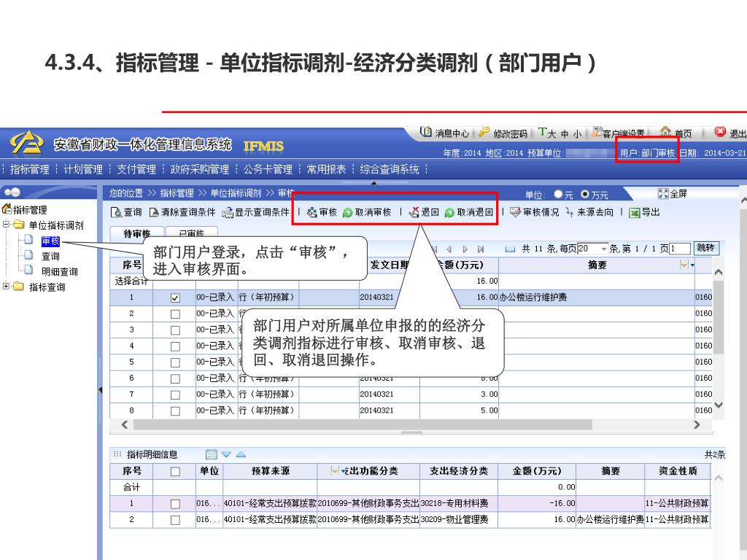Click 取消退回 toolbar button
Image resolution: width=747 pixels, height=560 pixels.
[x=469, y=212]
